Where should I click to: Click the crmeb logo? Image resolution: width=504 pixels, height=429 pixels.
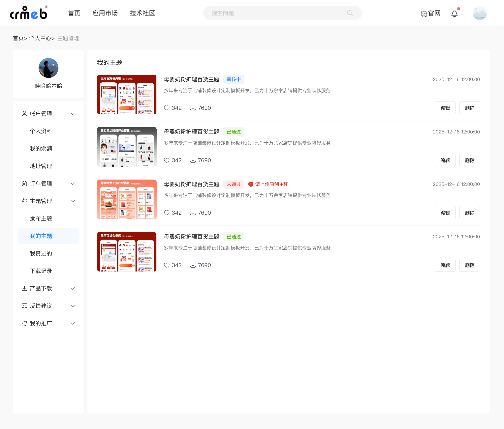pos(29,13)
